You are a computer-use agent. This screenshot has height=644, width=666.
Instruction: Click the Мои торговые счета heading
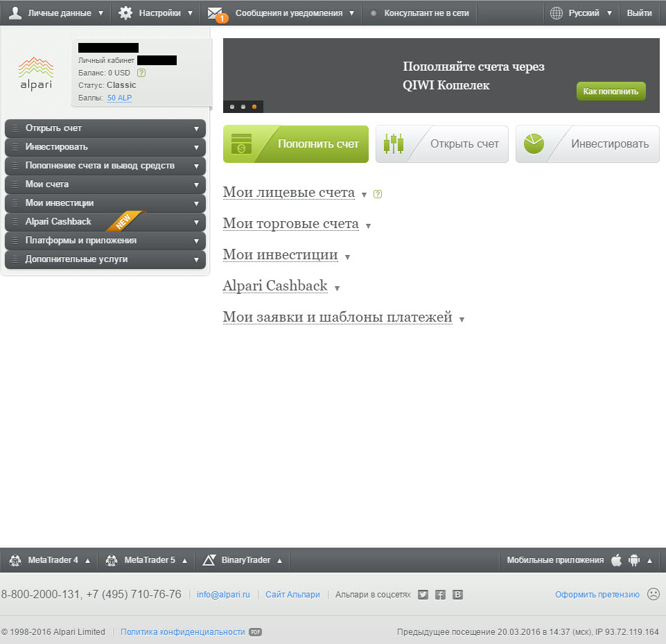click(x=291, y=223)
